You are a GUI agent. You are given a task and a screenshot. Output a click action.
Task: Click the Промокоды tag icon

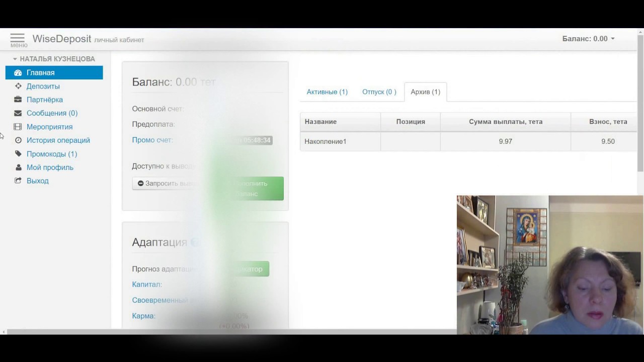[x=18, y=154]
